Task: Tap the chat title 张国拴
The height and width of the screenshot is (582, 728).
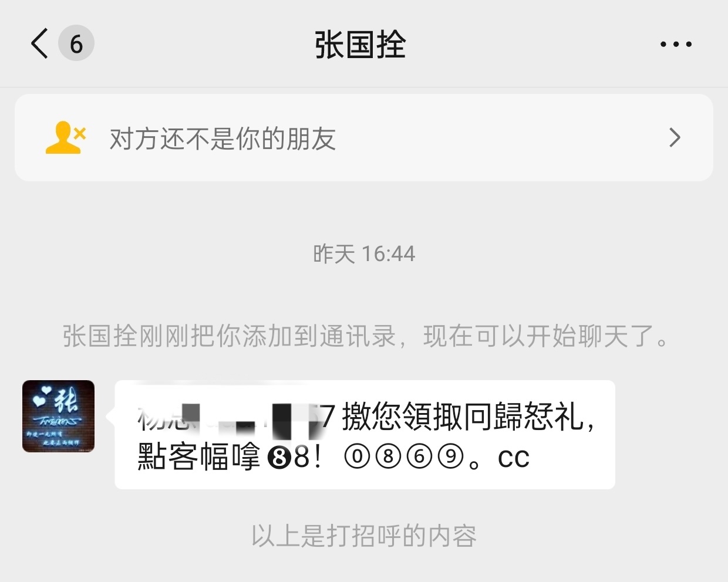Action: [x=360, y=45]
